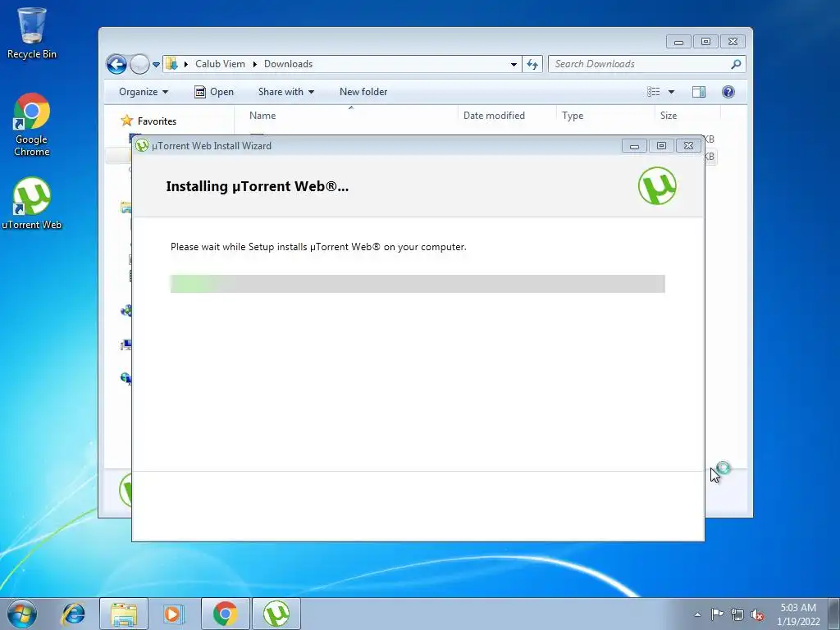
Task: Click the Show desktop strip
Action: point(834,614)
